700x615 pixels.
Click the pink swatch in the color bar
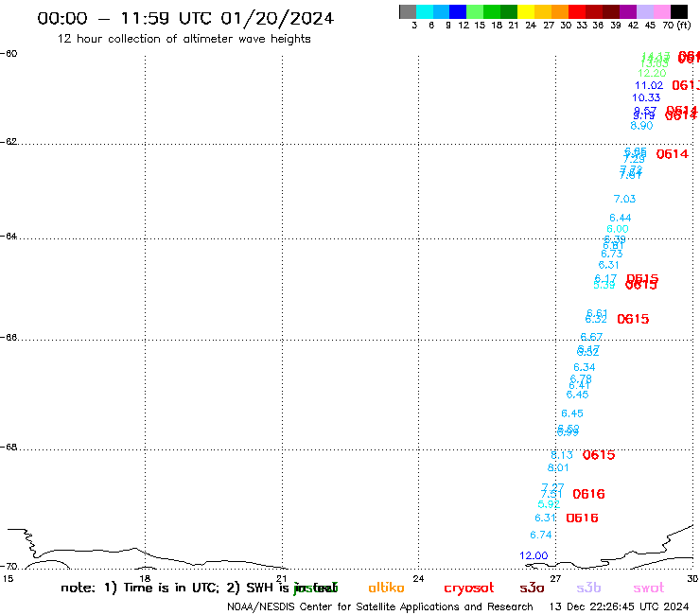662,11
